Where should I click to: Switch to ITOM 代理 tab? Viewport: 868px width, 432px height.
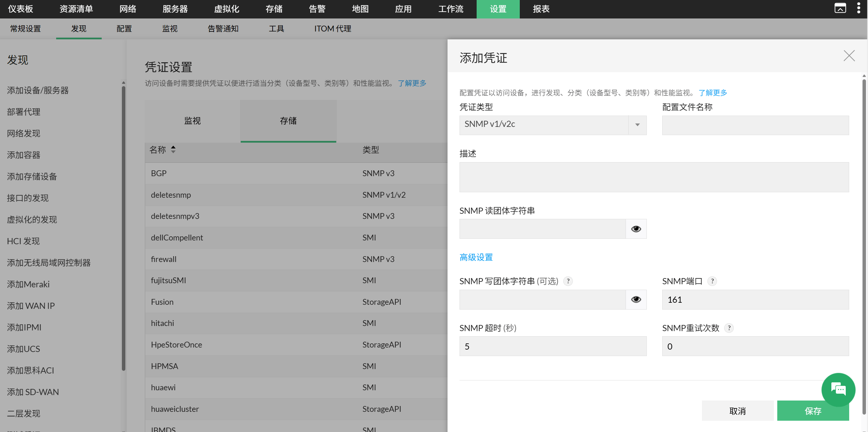[x=332, y=29]
